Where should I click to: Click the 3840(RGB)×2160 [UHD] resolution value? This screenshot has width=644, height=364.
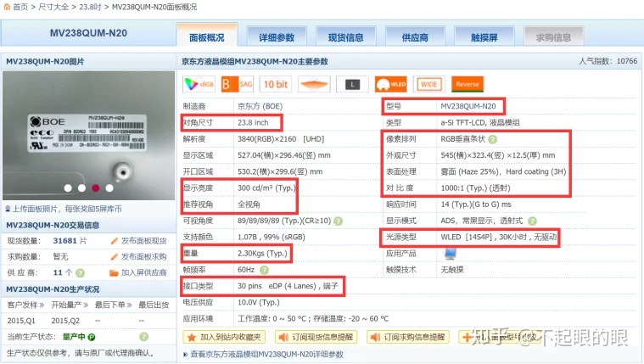(x=281, y=139)
